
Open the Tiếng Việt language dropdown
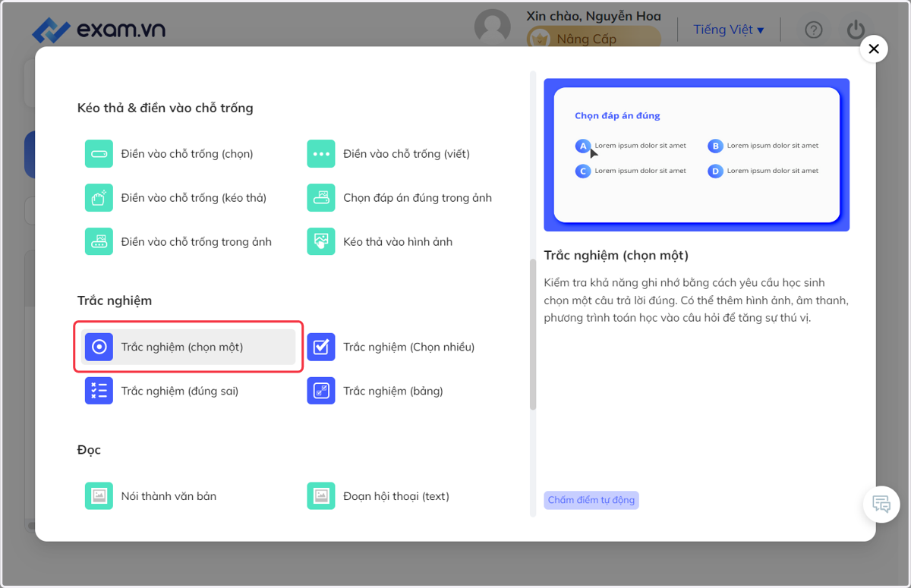coord(729,30)
